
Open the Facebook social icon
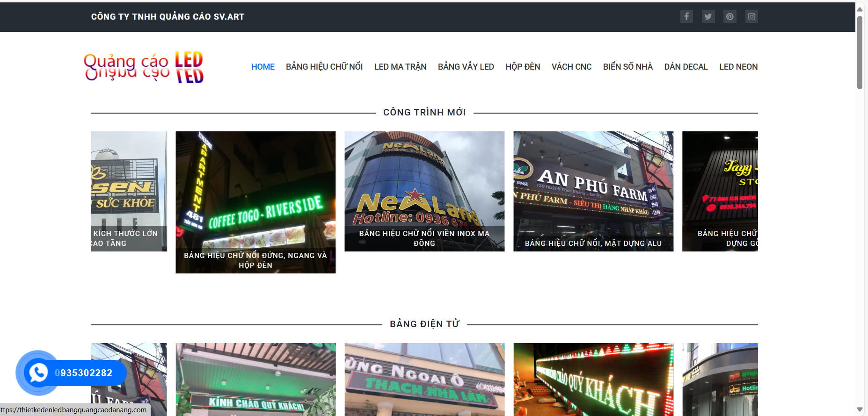(686, 16)
